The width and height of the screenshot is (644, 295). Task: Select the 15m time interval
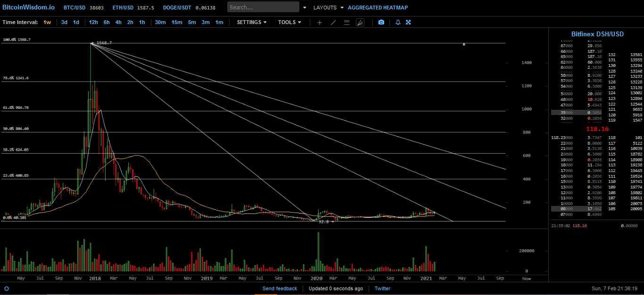click(177, 22)
